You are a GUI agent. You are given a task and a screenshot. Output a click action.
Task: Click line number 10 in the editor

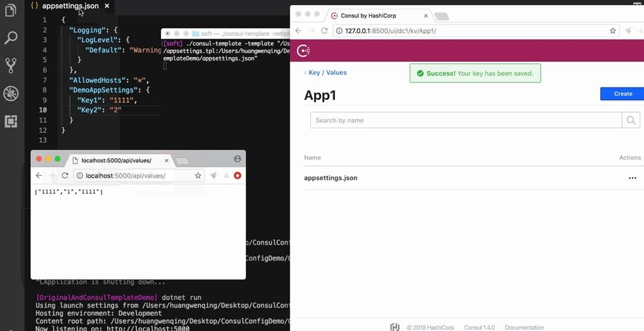tap(43, 110)
